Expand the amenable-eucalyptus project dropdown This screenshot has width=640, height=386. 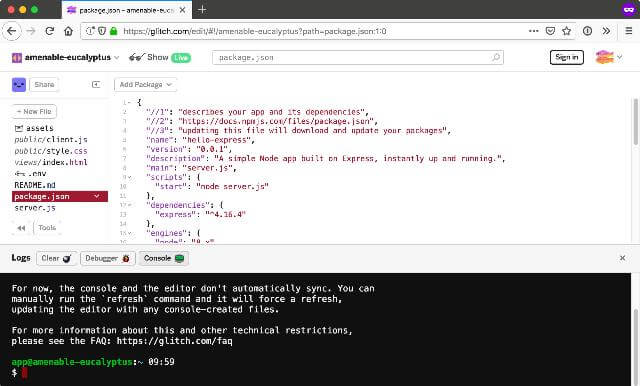coord(117,58)
